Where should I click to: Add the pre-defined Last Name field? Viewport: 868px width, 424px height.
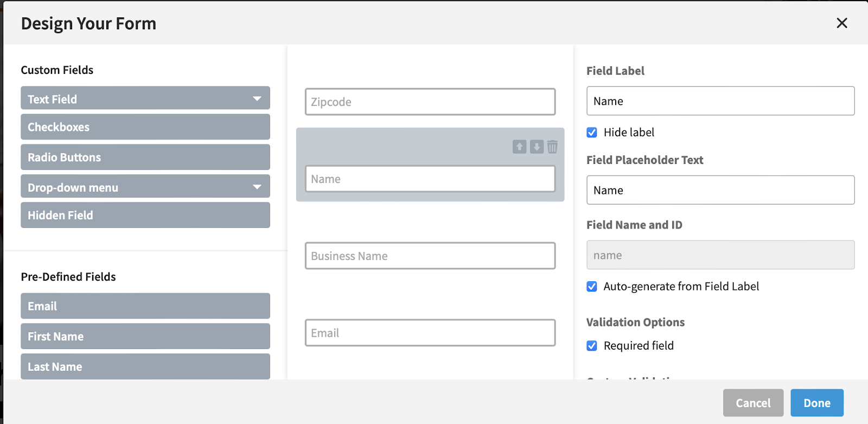145,366
